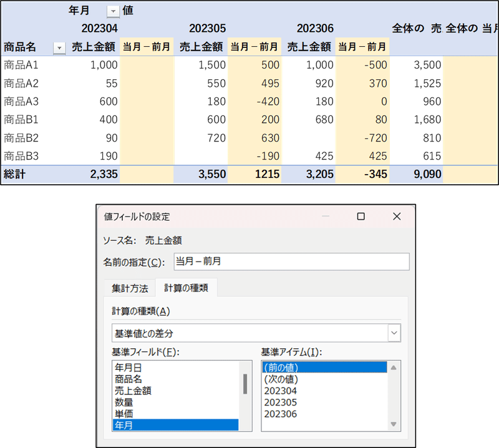The image size is (499, 448).
Task: Click the 商品A2 row label
Action: coord(21,84)
